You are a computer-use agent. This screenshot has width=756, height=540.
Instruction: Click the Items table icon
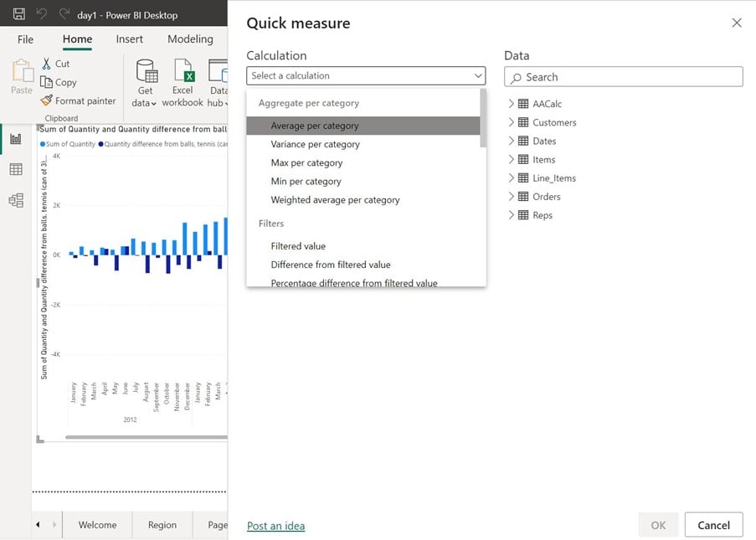click(523, 159)
